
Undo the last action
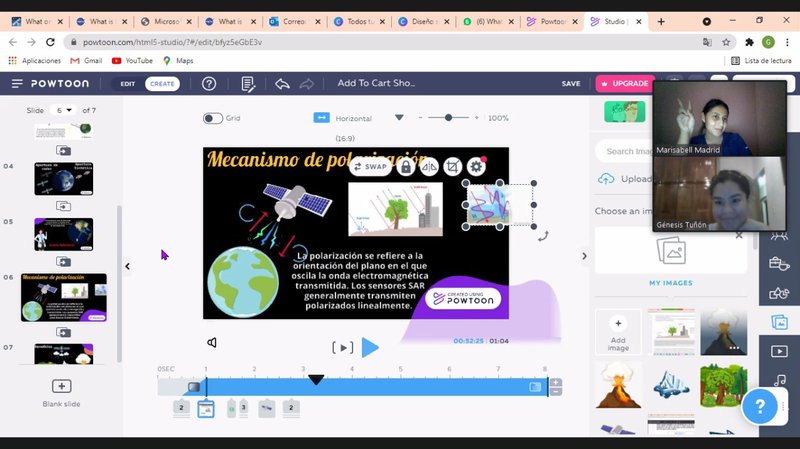coord(282,84)
